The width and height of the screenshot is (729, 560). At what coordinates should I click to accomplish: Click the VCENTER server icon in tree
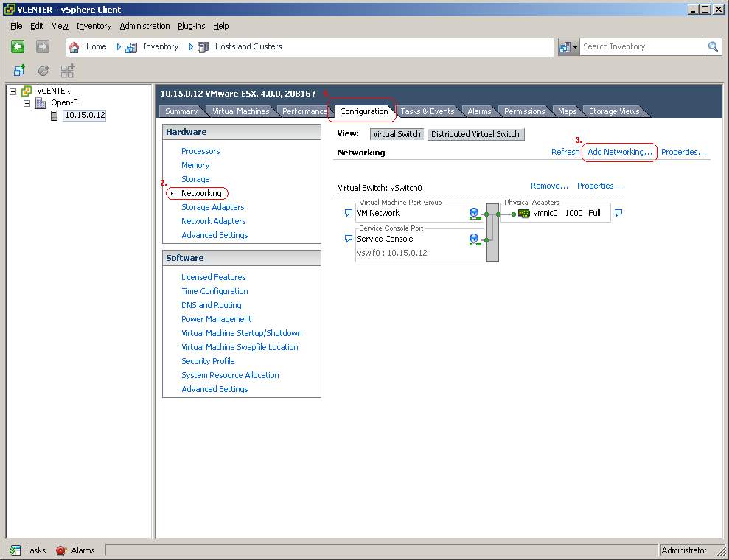point(27,91)
